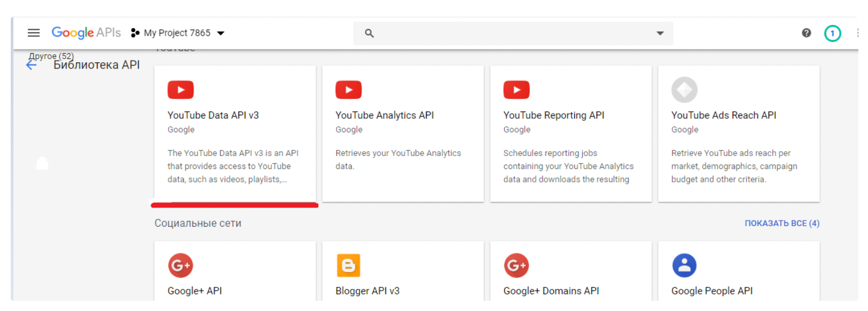The width and height of the screenshot is (868, 311).
Task: Click the Google APIs logo
Action: click(x=86, y=33)
